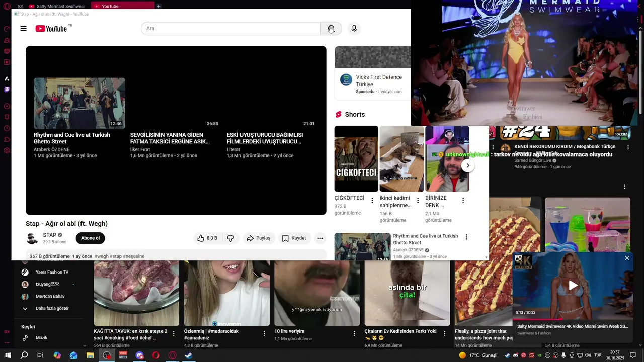Viewport: 644px width, 362px height.
Task: Subscribe with Abone ol button
Action: [x=91, y=238]
